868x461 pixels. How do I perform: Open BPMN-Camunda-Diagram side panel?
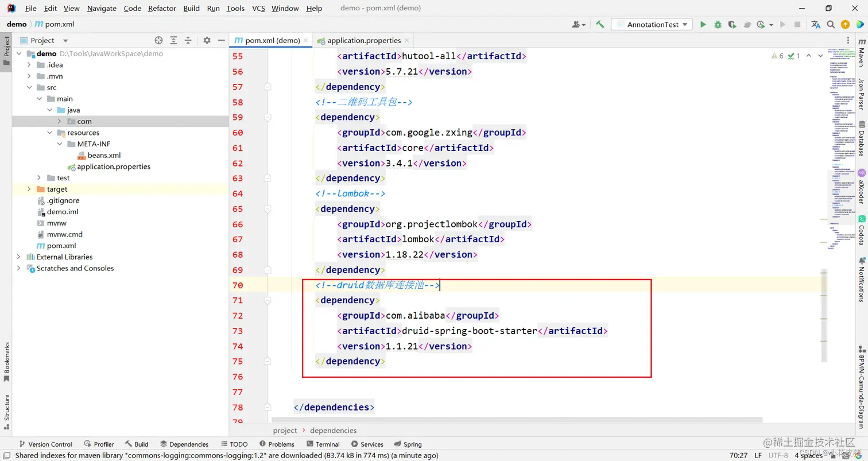point(862,387)
